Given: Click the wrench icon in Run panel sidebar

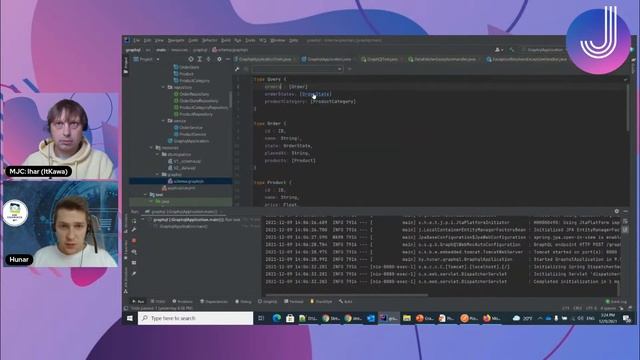Looking at the screenshot, I should coord(134,230).
